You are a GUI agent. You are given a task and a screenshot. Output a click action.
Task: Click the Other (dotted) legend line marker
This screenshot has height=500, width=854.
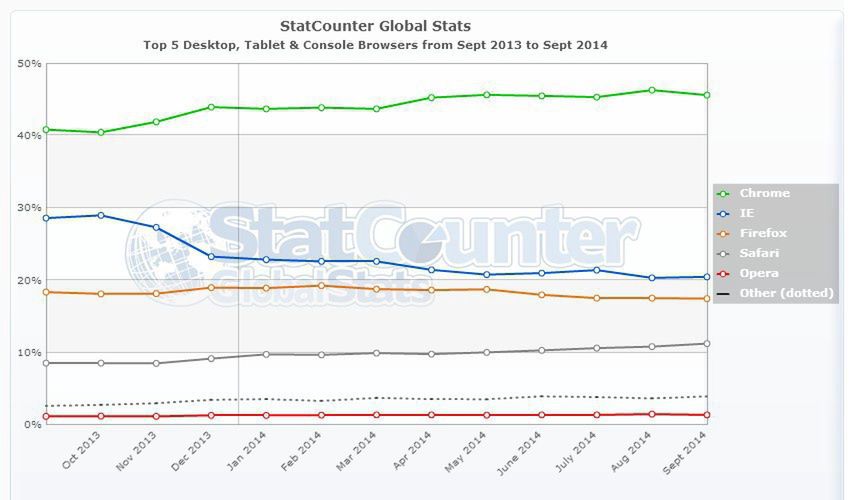(x=724, y=293)
